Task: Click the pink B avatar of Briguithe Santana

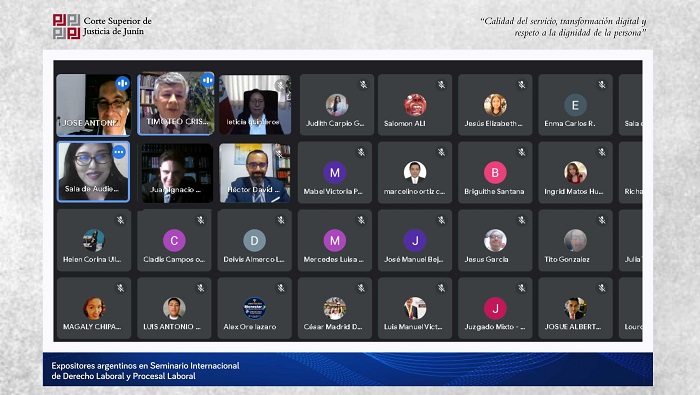Action: point(495,173)
